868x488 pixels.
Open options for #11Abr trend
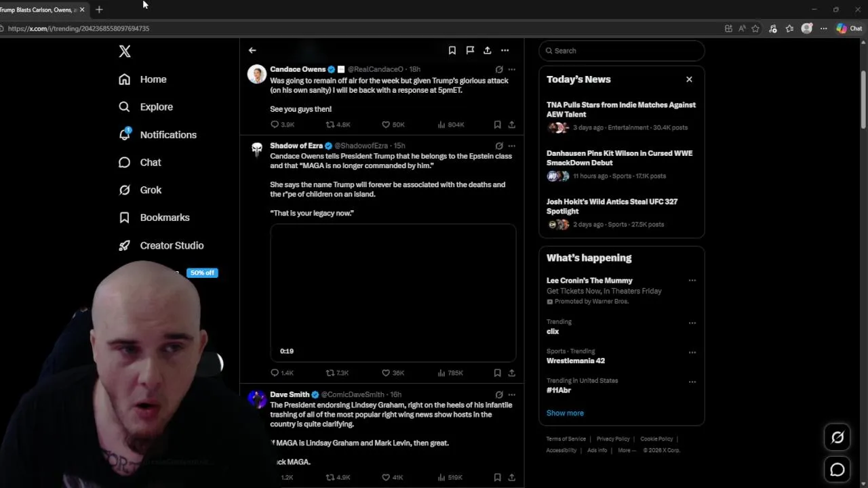click(x=692, y=382)
